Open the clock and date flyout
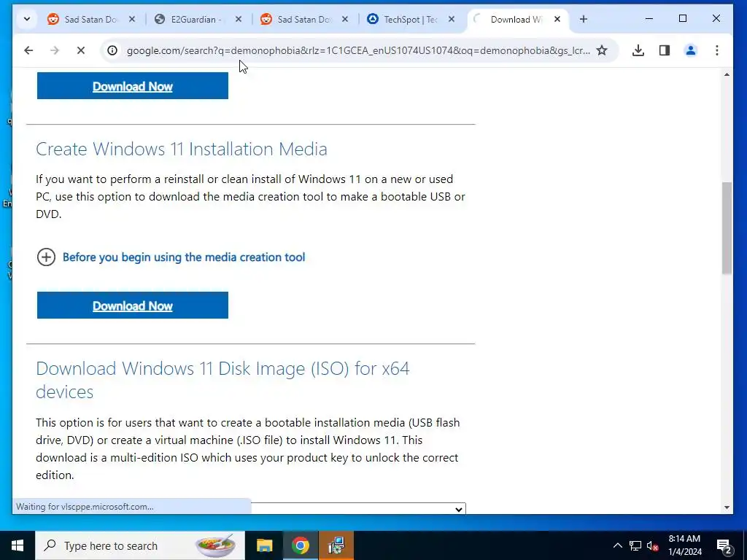This screenshot has height=560, width=747. (684, 545)
